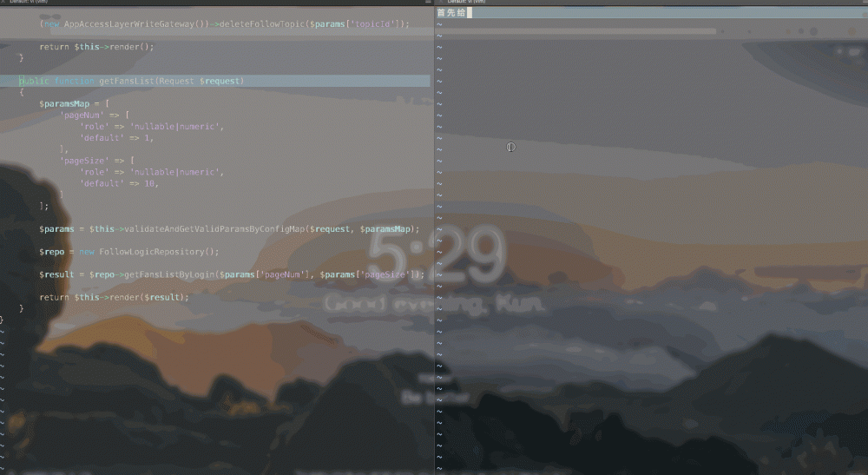Click the 'pageSize' => [ key line
The width and height of the screenshot is (868, 475).
pyautogui.click(x=97, y=161)
